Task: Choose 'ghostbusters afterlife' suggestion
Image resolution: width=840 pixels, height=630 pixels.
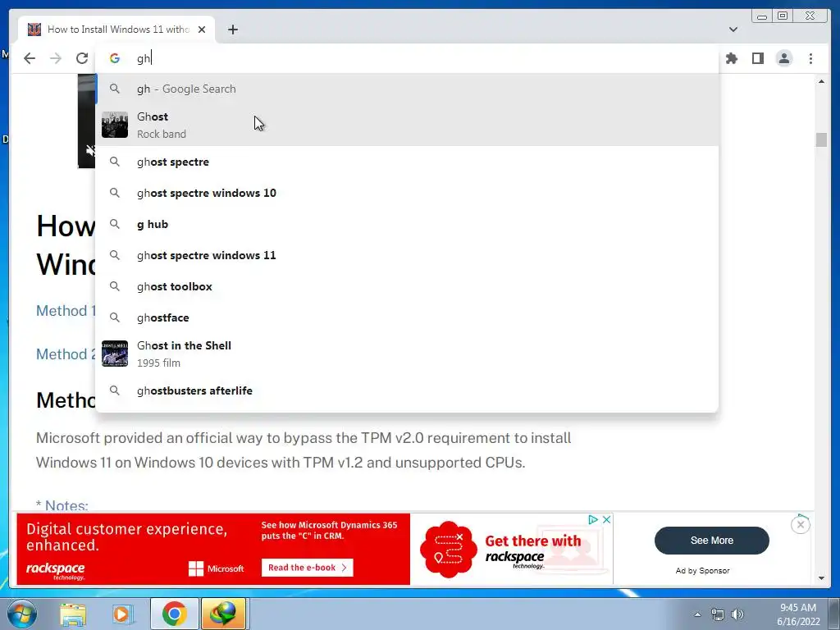Action: [x=407, y=390]
